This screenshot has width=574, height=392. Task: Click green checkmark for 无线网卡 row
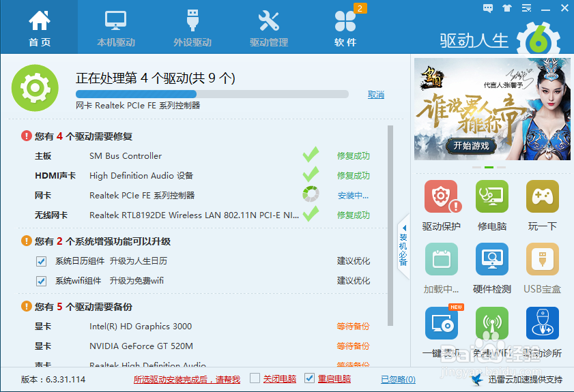click(x=311, y=214)
